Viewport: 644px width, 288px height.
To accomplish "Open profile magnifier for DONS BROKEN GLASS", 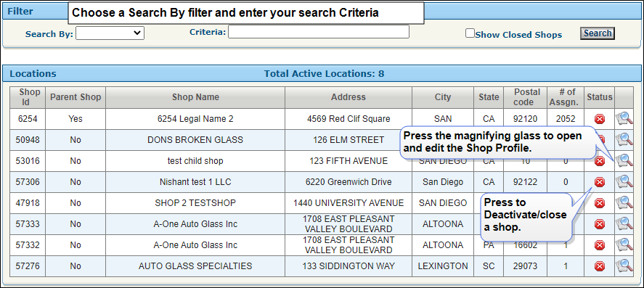I will (x=624, y=140).
